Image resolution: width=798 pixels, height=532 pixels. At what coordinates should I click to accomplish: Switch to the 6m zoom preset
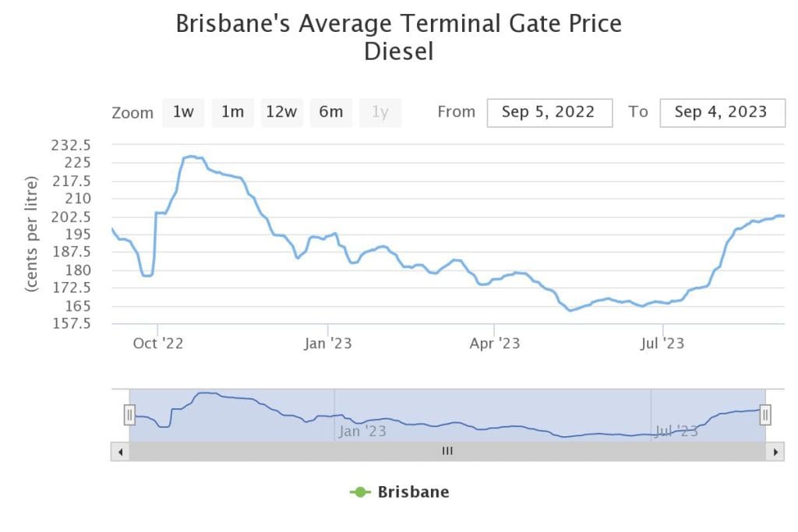click(x=330, y=112)
